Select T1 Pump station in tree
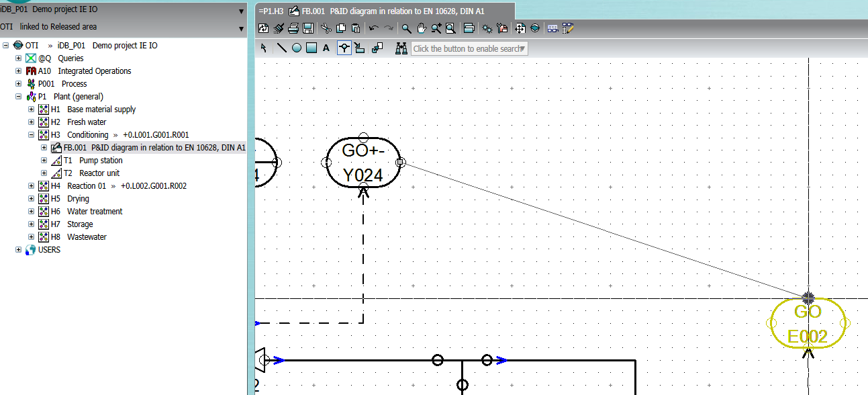868x395 pixels. (101, 161)
